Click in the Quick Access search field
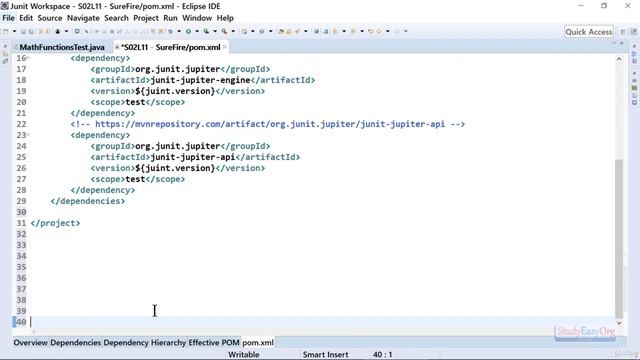640x360 pixels. [x=589, y=32]
